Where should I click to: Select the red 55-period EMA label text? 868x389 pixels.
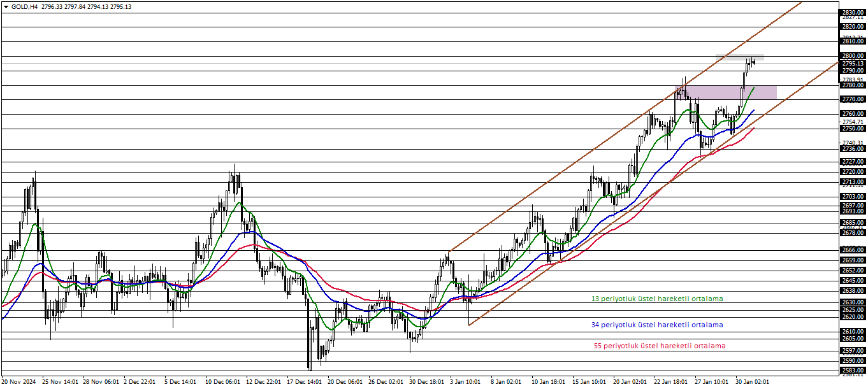[x=660, y=346]
